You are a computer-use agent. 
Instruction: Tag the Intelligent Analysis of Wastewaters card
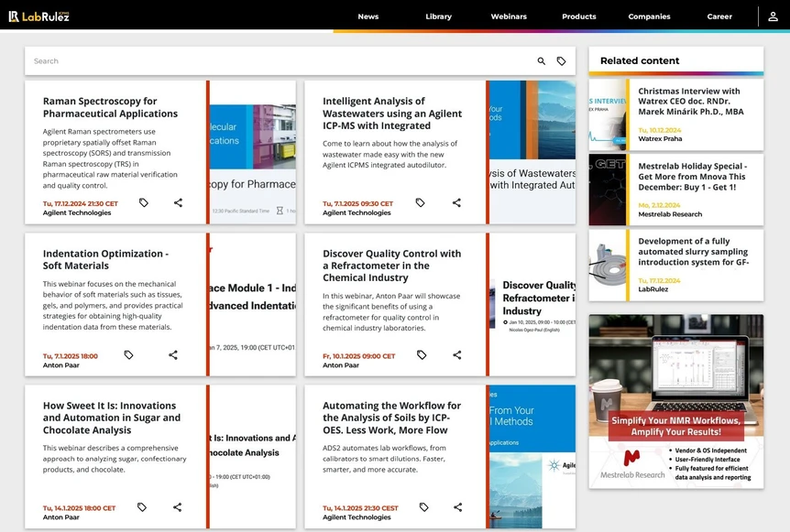coord(420,203)
